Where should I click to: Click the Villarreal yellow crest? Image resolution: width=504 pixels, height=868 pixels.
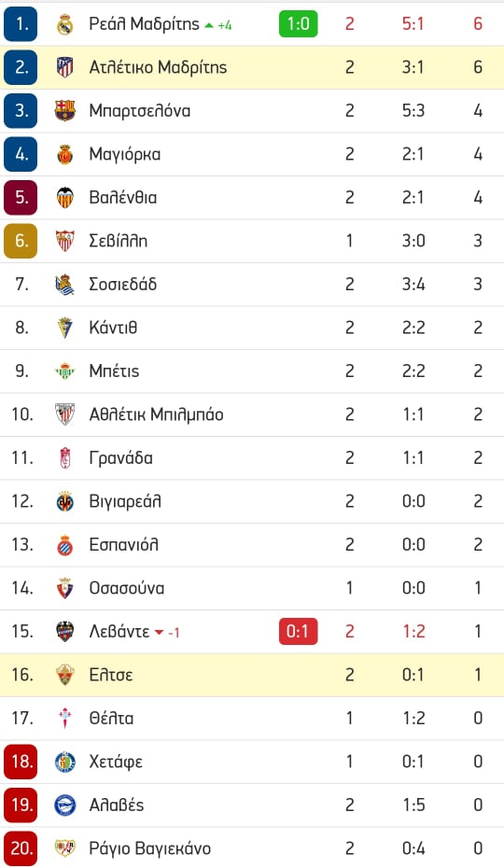64,501
